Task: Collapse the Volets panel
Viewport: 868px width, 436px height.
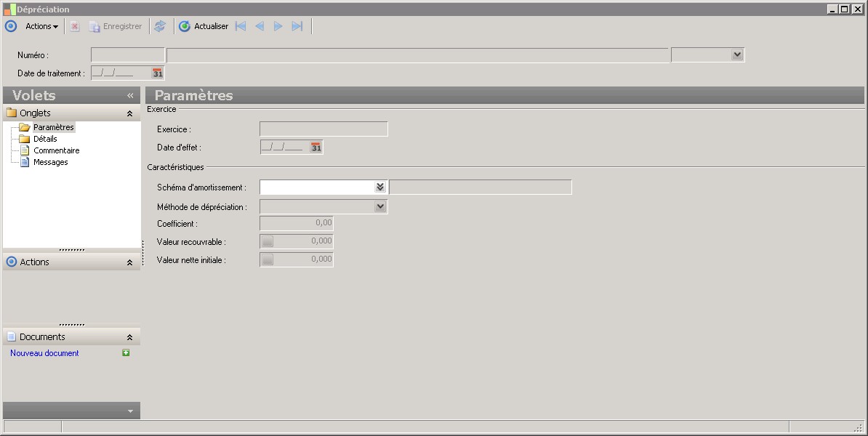Action: point(131,95)
